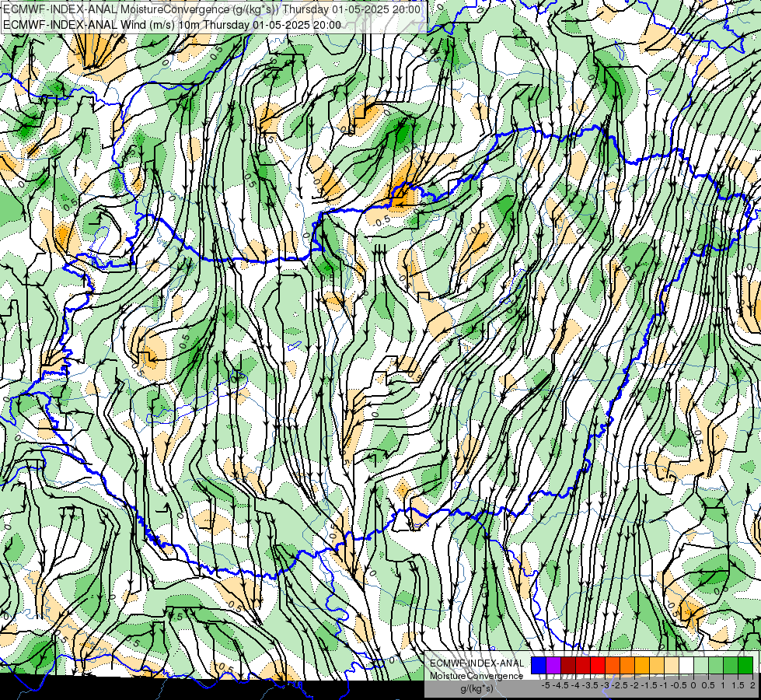The width and height of the screenshot is (761, 700).
Task: Click the MoistureConvergence title line at top
Action: (x=211, y=9)
